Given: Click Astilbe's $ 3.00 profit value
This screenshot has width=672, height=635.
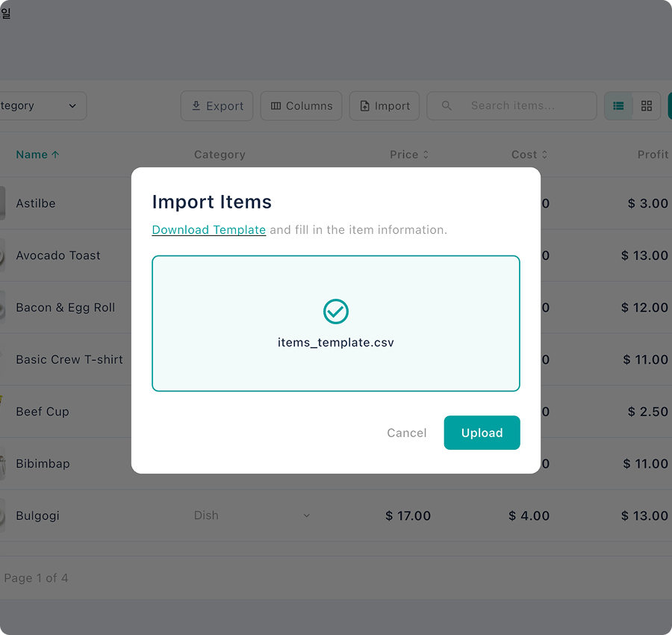Looking at the screenshot, I should (648, 203).
